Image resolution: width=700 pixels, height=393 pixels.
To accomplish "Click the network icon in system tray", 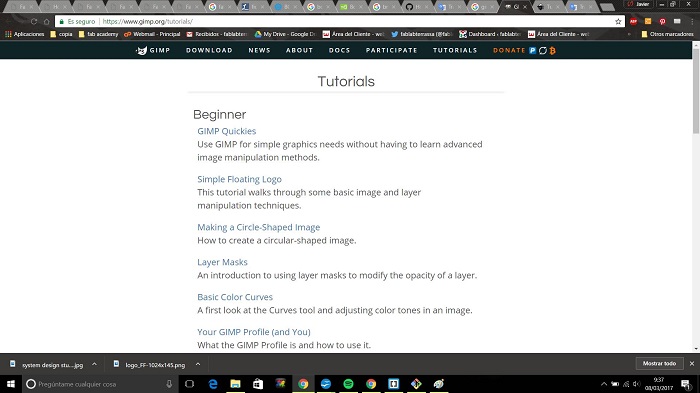I will point(626,384).
